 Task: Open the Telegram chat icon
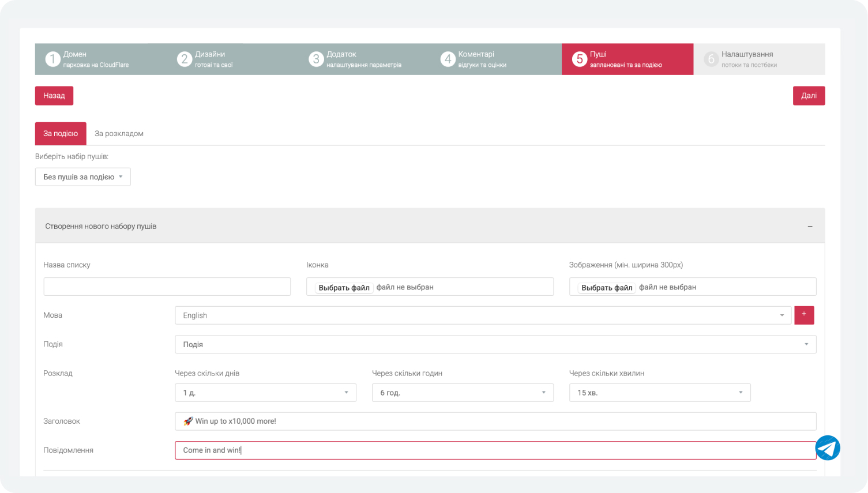pyautogui.click(x=827, y=448)
